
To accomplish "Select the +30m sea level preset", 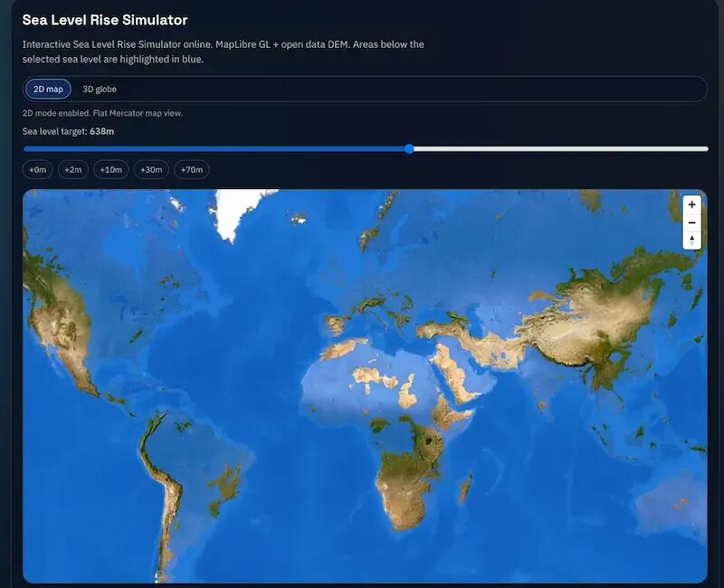I will (151, 169).
